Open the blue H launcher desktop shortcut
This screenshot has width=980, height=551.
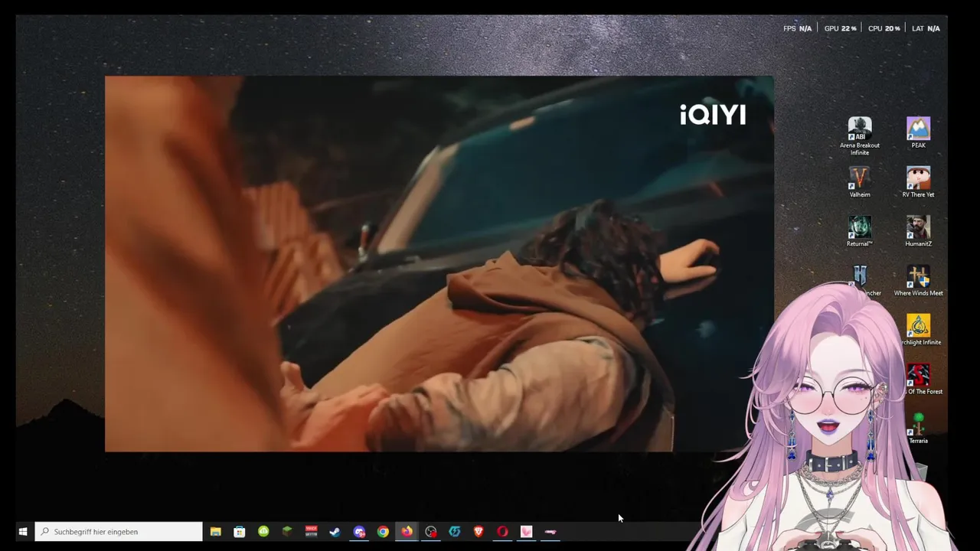[860, 275]
